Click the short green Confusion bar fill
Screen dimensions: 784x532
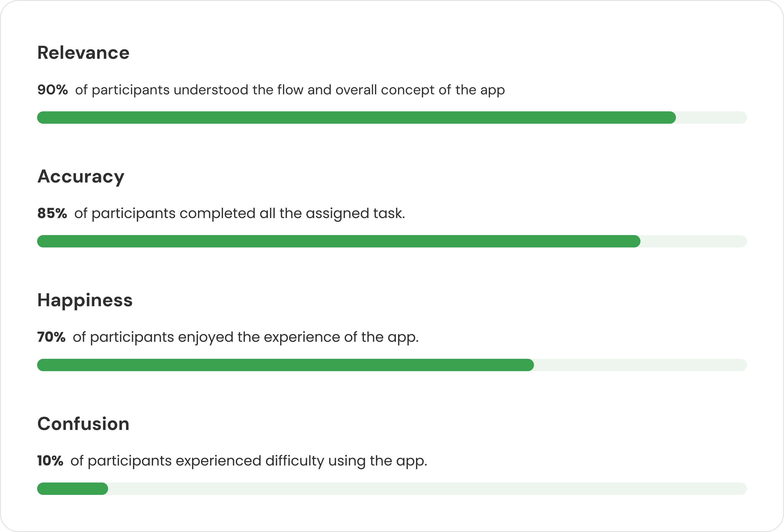(x=72, y=488)
